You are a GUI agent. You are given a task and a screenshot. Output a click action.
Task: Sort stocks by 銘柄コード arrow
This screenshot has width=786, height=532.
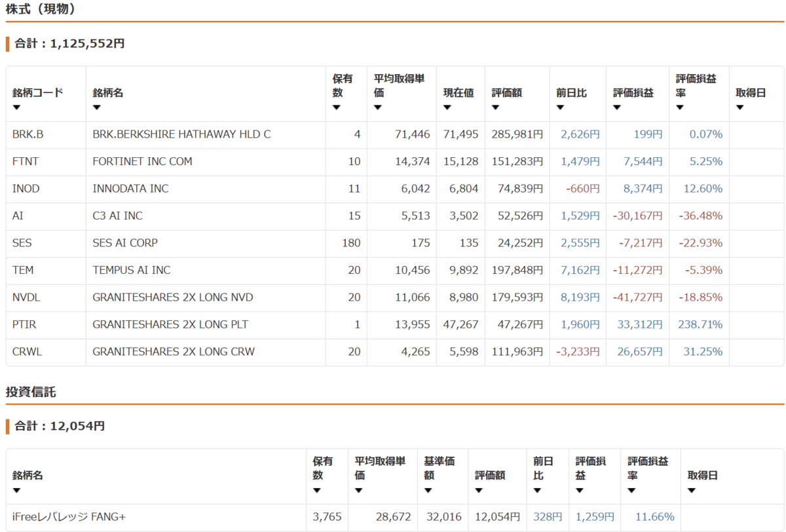16,108
